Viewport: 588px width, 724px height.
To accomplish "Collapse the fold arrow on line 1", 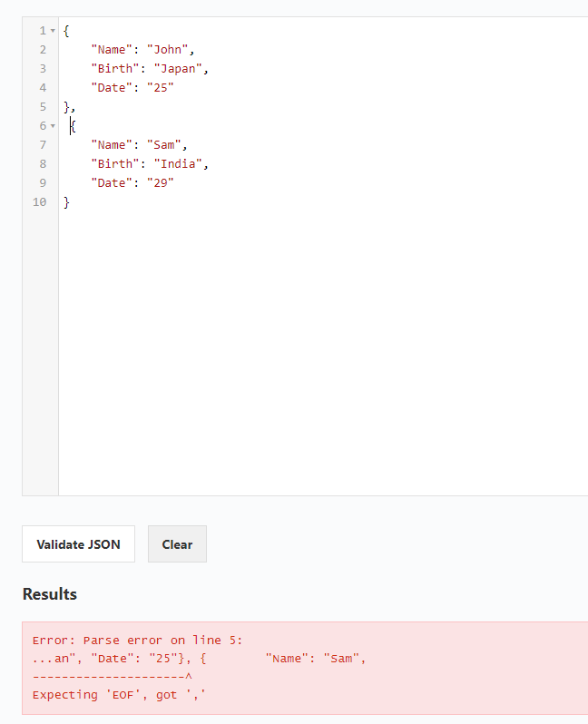I will [x=53, y=31].
